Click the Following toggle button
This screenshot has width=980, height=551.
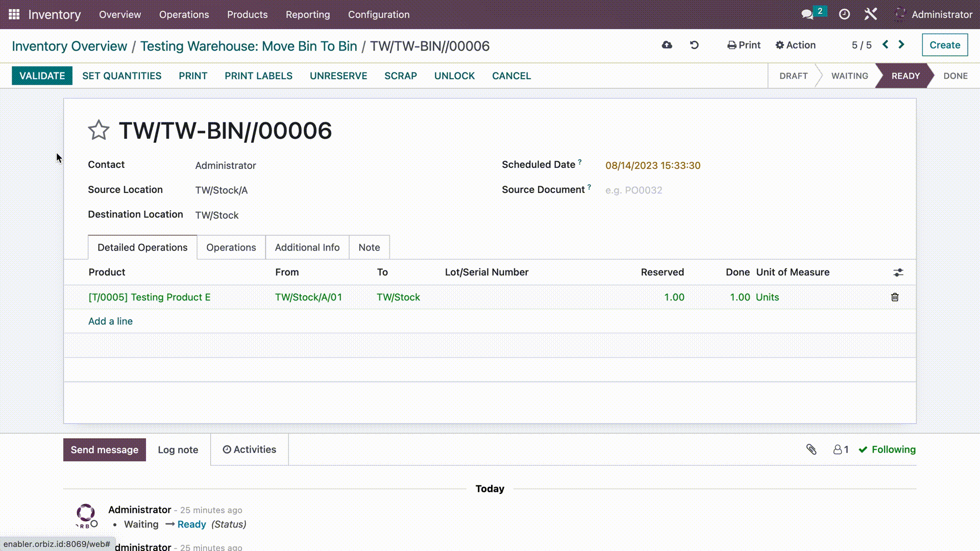click(888, 449)
